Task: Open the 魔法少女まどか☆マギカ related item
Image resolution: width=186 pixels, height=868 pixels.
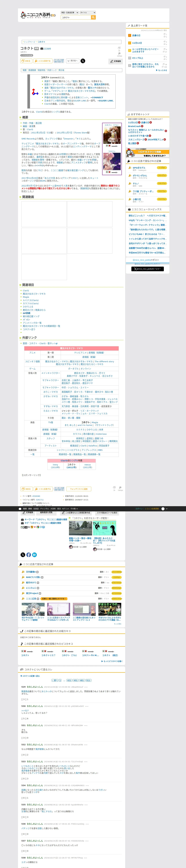Action: (34, 294)
